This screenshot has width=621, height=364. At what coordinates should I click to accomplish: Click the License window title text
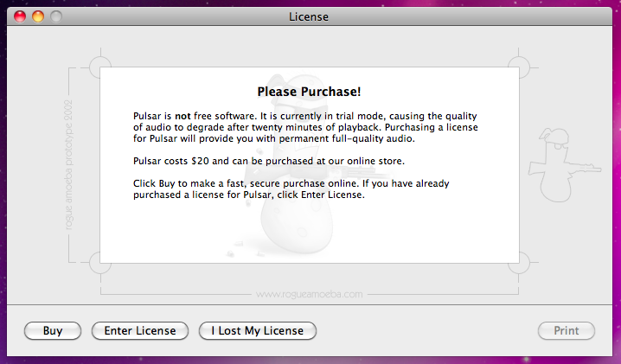tap(309, 17)
